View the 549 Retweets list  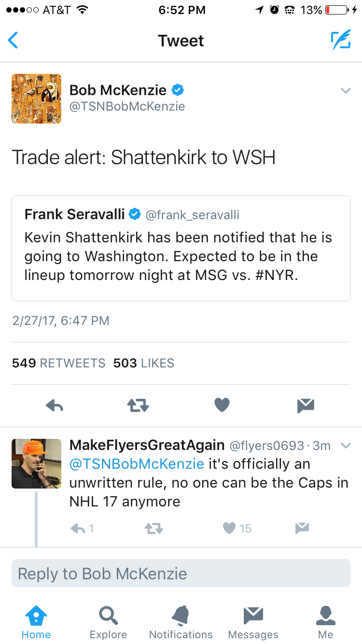[58, 363]
